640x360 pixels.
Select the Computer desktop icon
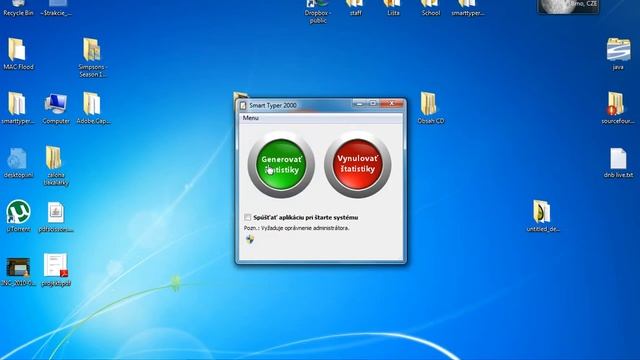tap(56, 109)
